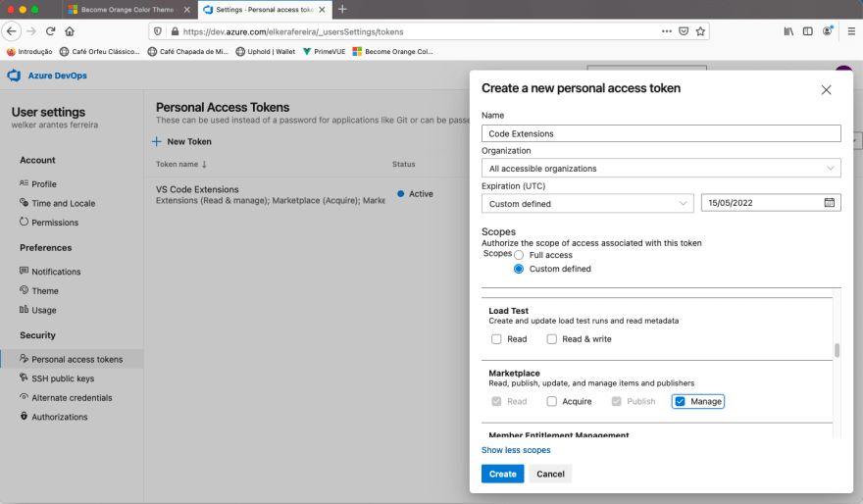Click Show less scopes link
This screenshot has width=863, height=504.
pos(516,450)
